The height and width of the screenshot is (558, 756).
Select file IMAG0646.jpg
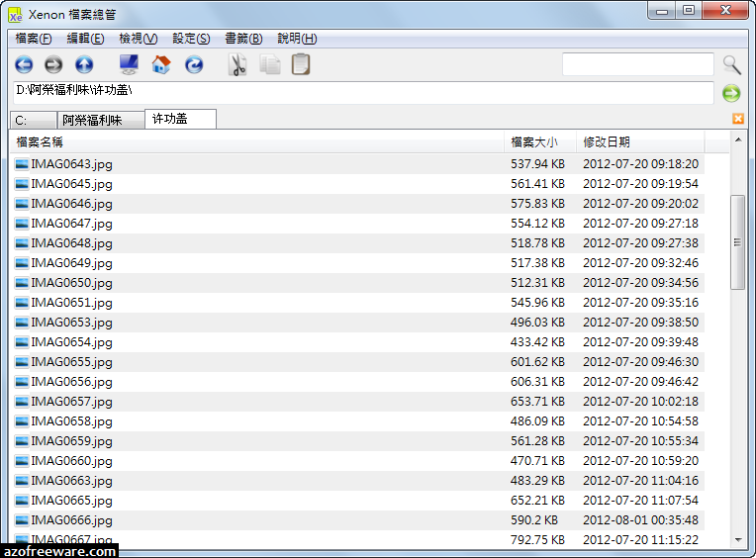click(72, 204)
